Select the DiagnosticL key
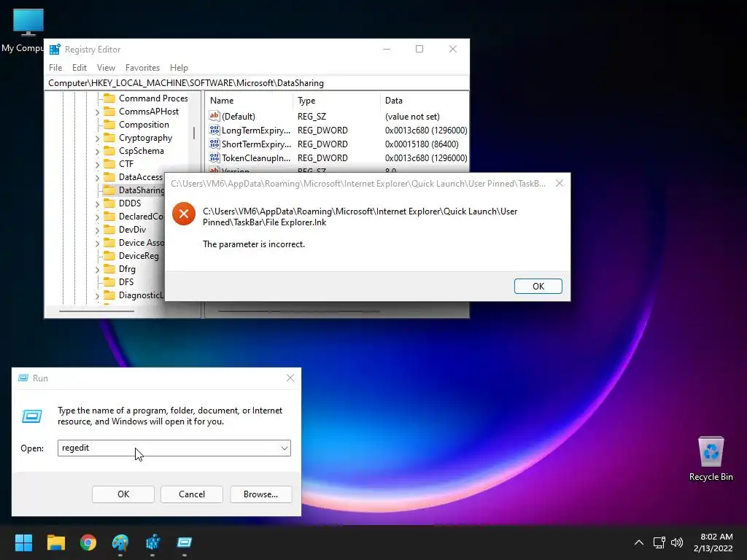 pos(141,295)
